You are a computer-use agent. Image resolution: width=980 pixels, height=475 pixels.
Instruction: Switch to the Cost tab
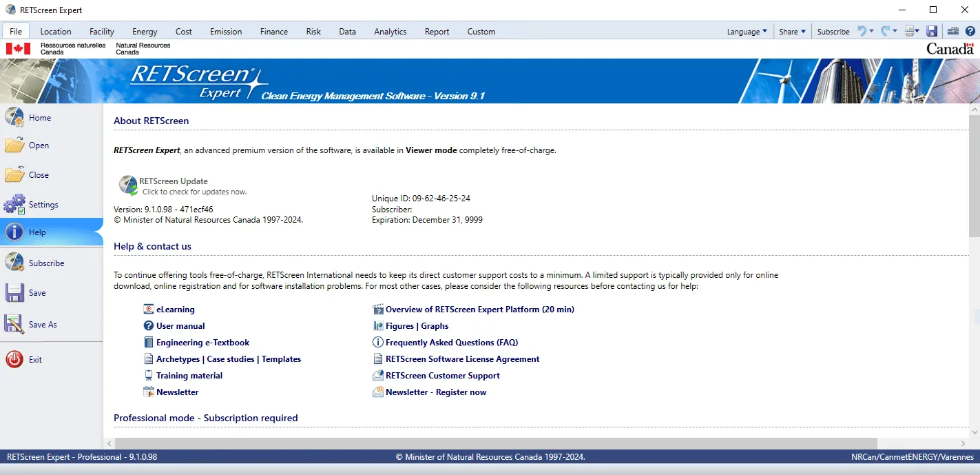pyautogui.click(x=184, y=32)
